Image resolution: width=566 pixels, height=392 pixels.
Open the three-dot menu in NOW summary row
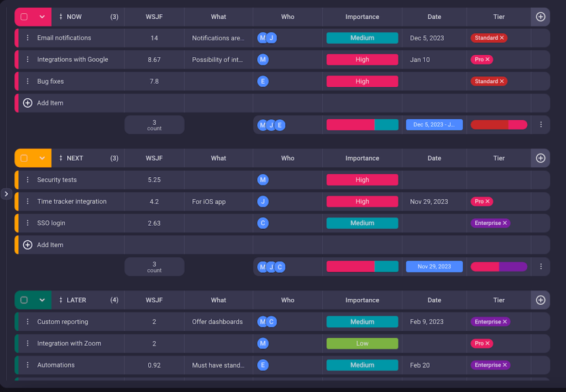[541, 124]
